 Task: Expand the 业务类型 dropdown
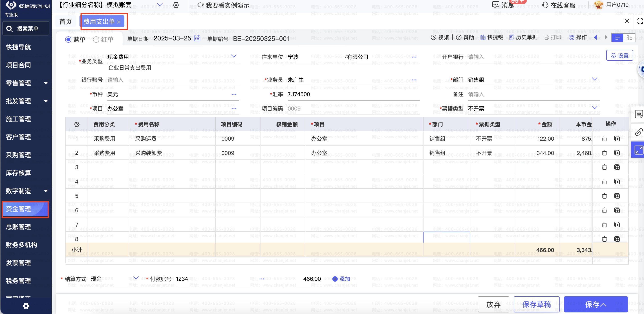(234, 56)
